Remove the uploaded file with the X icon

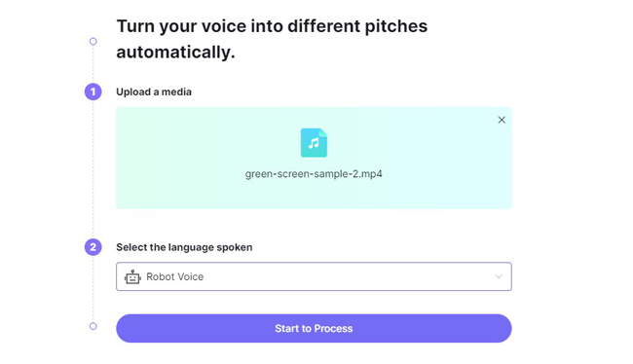pyautogui.click(x=502, y=120)
